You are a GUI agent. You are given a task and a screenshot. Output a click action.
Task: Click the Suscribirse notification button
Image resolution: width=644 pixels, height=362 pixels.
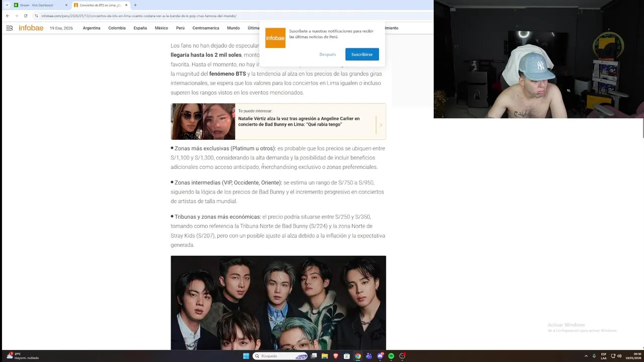click(x=362, y=54)
